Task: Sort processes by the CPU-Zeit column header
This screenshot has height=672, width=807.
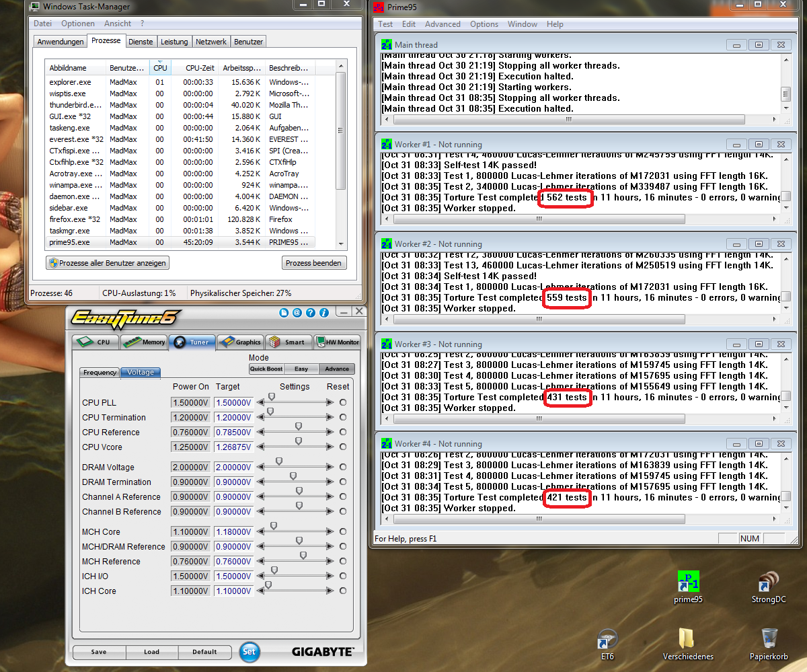Action: point(194,67)
